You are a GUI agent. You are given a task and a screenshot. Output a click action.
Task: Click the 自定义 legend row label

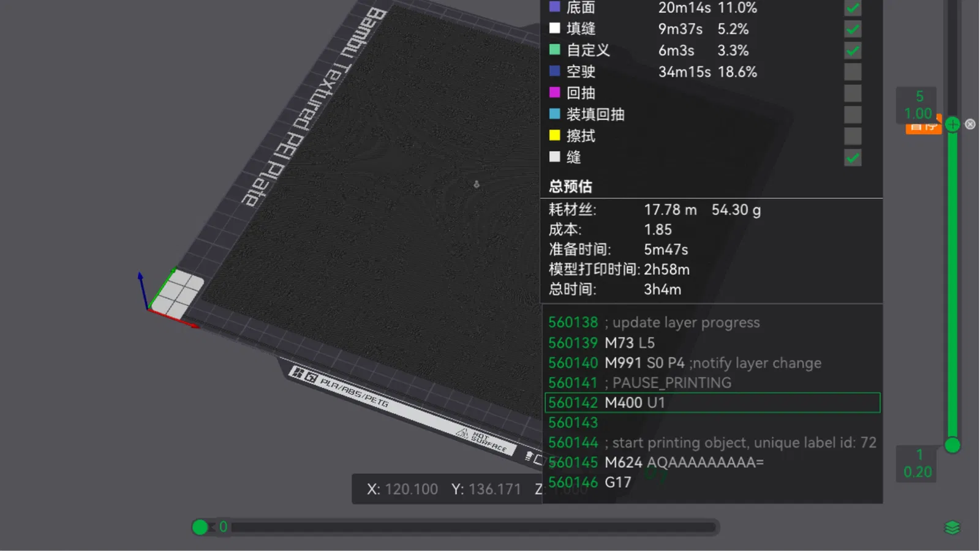tap(588, 50)
